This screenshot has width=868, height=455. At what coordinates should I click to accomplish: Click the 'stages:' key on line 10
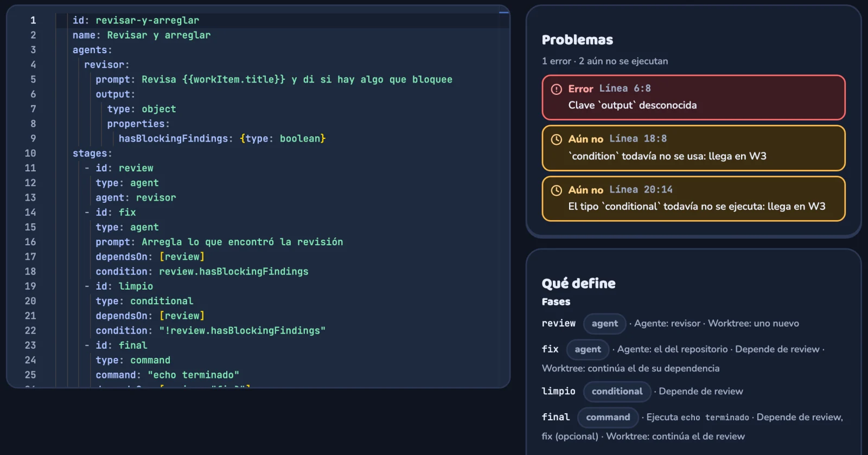(92, 153)
